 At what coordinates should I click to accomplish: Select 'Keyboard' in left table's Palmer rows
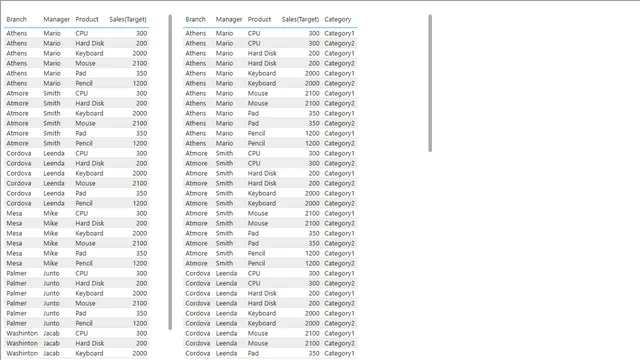(89, 293)
